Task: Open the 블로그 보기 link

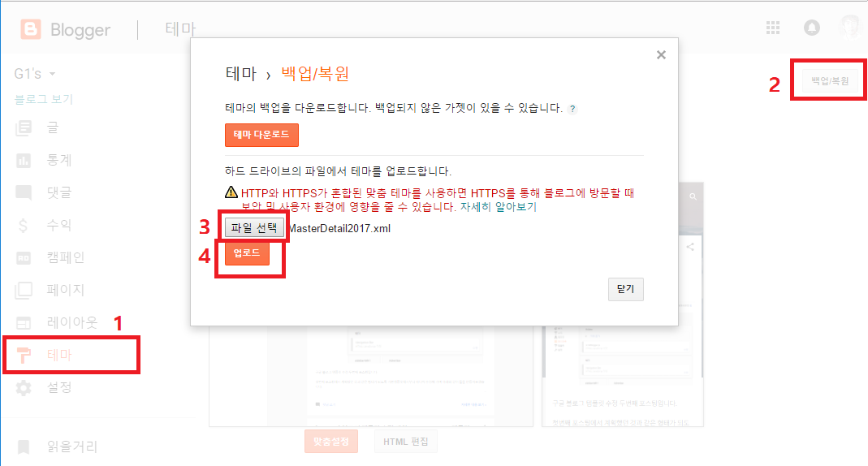Action: tap(44, 100)
